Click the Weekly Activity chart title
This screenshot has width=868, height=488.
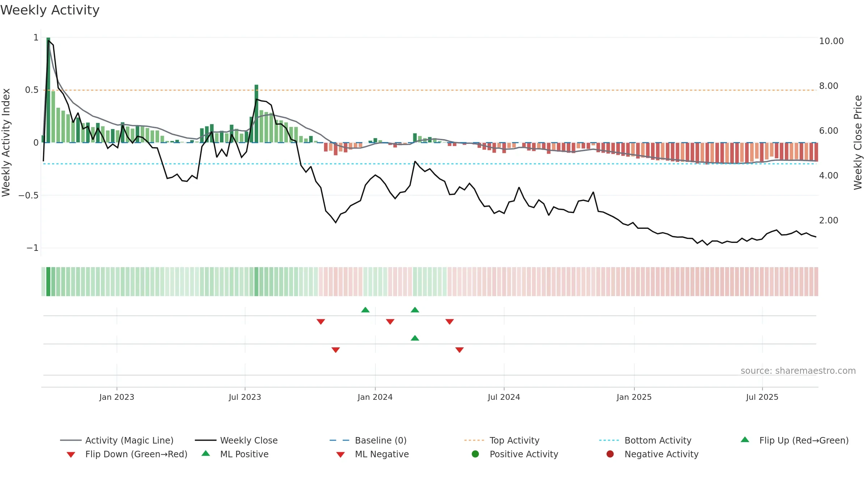(50, 10)
